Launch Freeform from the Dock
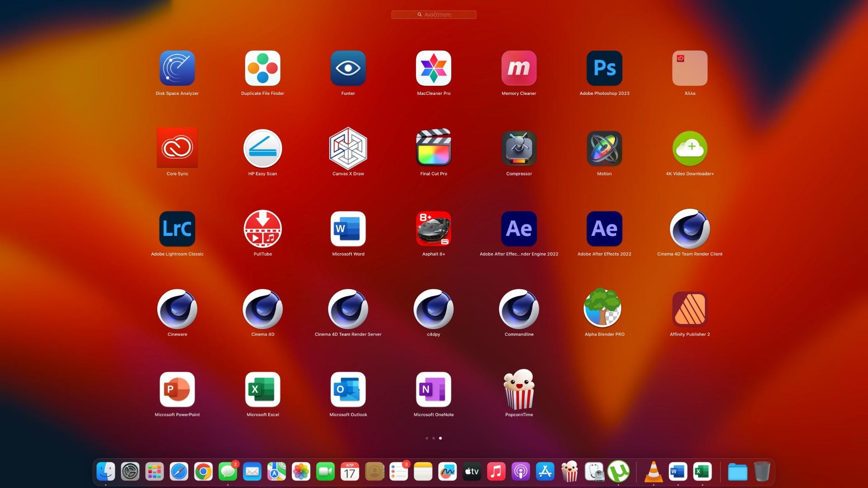Screen dimensions: 868x488 [x=448, y=472]
